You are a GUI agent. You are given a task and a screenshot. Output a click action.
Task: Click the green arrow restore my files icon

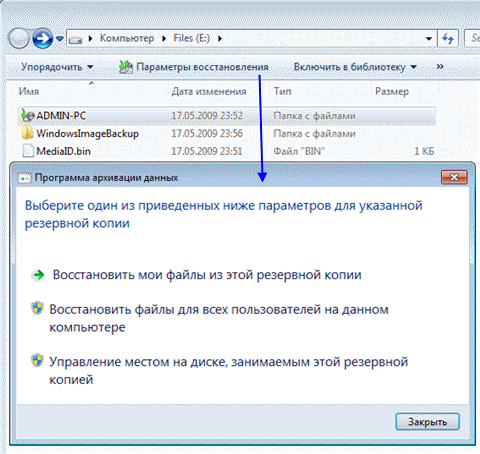tap(38, 275)
